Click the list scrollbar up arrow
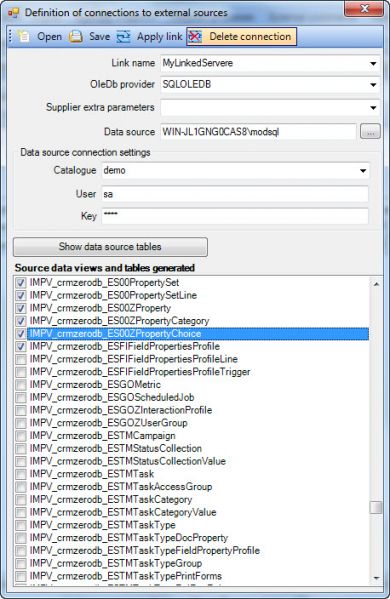This screenshot has height=599, width=390. (376, 284)
